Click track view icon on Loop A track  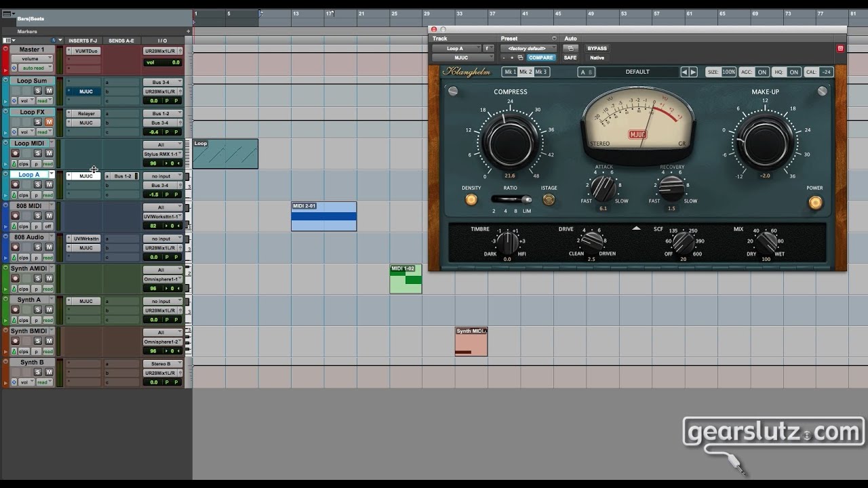coord(14,195)
